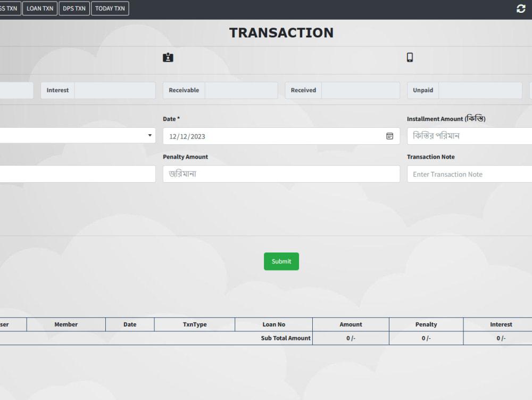Focus the Penalty Amount input field

coord(281,174)
